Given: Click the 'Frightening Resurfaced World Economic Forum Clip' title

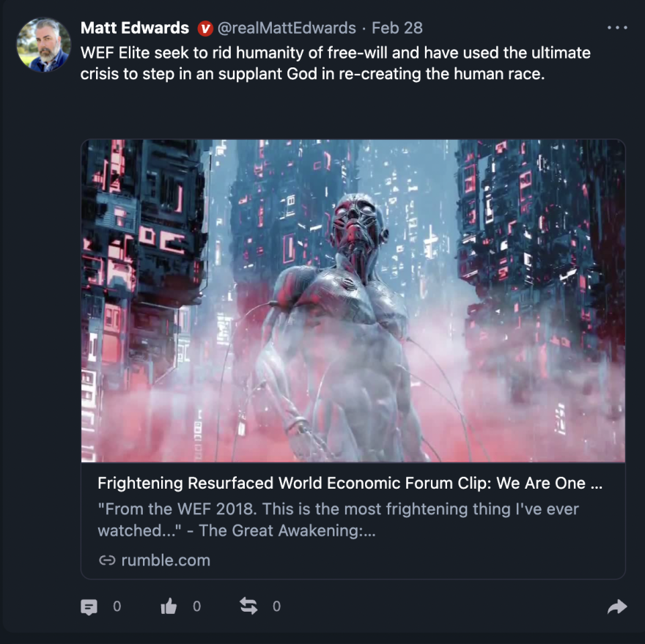Looking at the screenshot, I should pyautogui.click(x=350, y=484).
